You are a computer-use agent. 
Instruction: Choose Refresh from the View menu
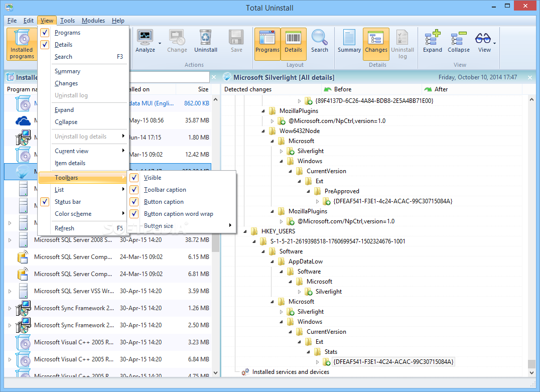pyautogui.click(x=83, y=228)
